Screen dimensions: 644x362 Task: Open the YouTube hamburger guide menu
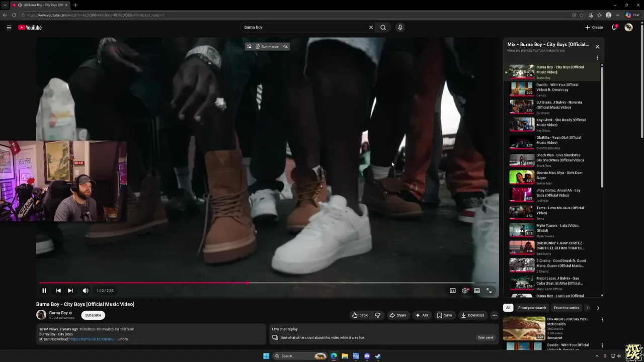(9, 27)
